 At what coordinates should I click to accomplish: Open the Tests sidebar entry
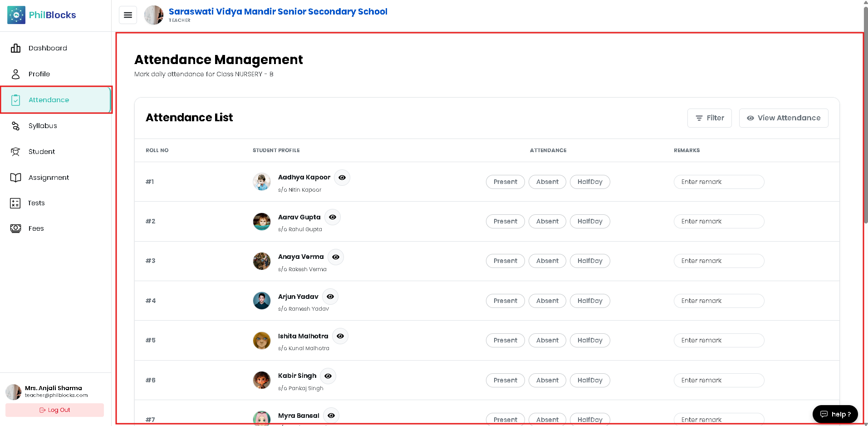pyautogui.click(x=55, y=203)
